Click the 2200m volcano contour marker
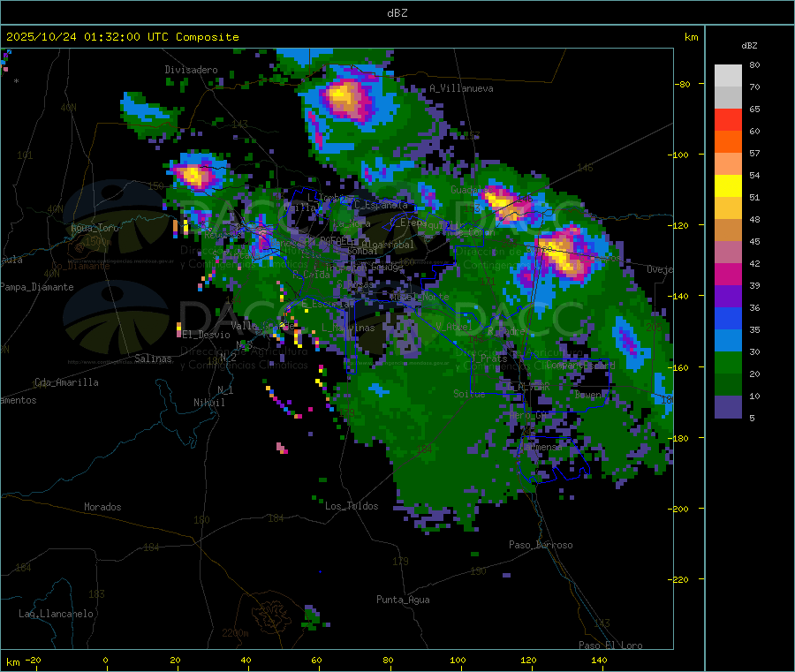 (x=235, y=633)
